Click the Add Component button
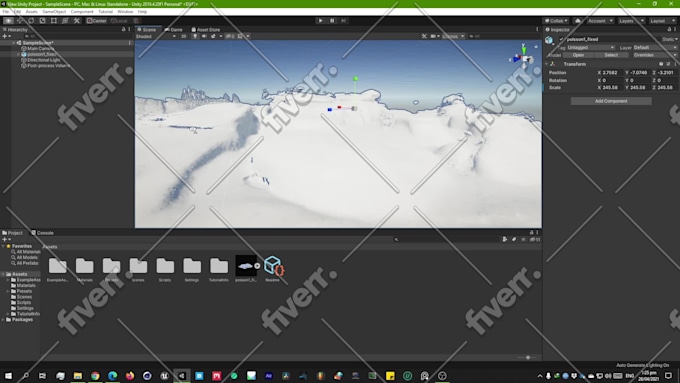The height and width of the screenshot is (383, 680). 611,101
